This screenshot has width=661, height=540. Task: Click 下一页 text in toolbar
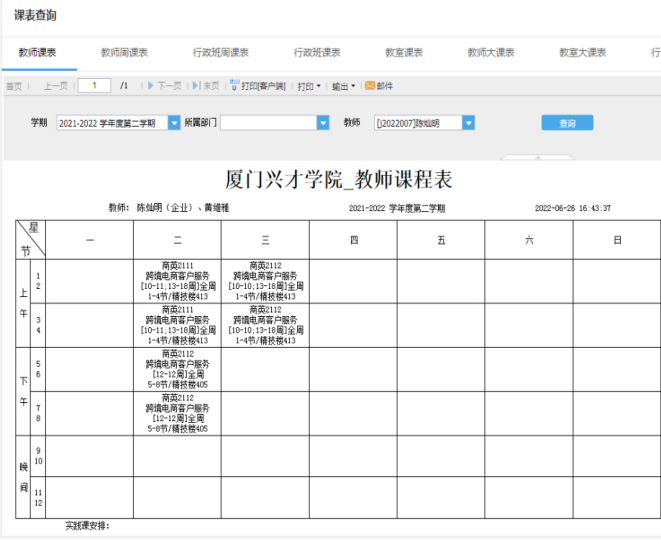tap(169, 86)
